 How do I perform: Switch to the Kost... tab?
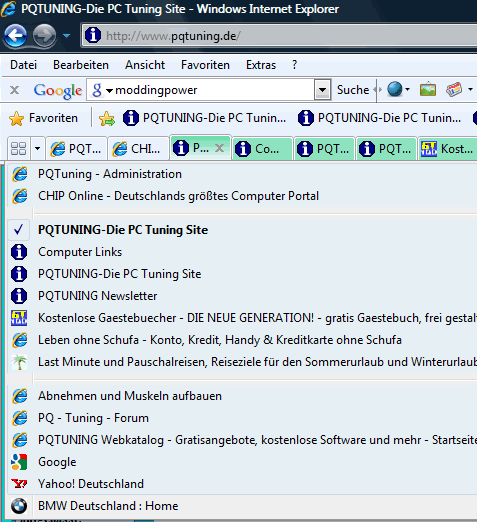448,149
